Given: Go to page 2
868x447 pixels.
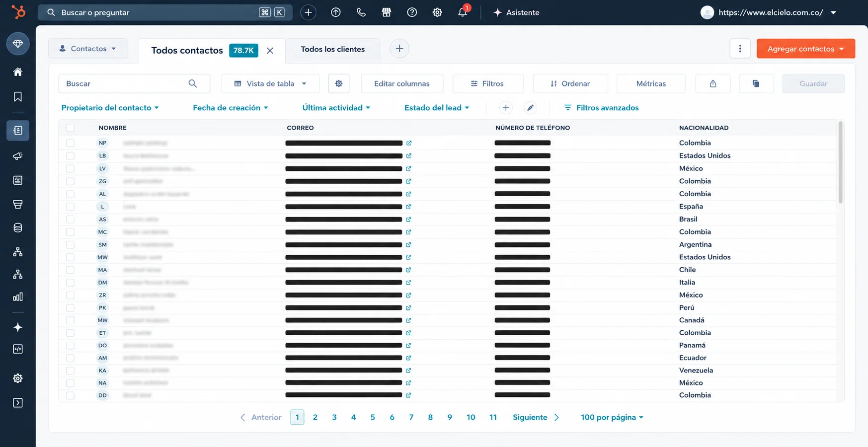Looking at the screenshot, I should (x=315, y=417).
